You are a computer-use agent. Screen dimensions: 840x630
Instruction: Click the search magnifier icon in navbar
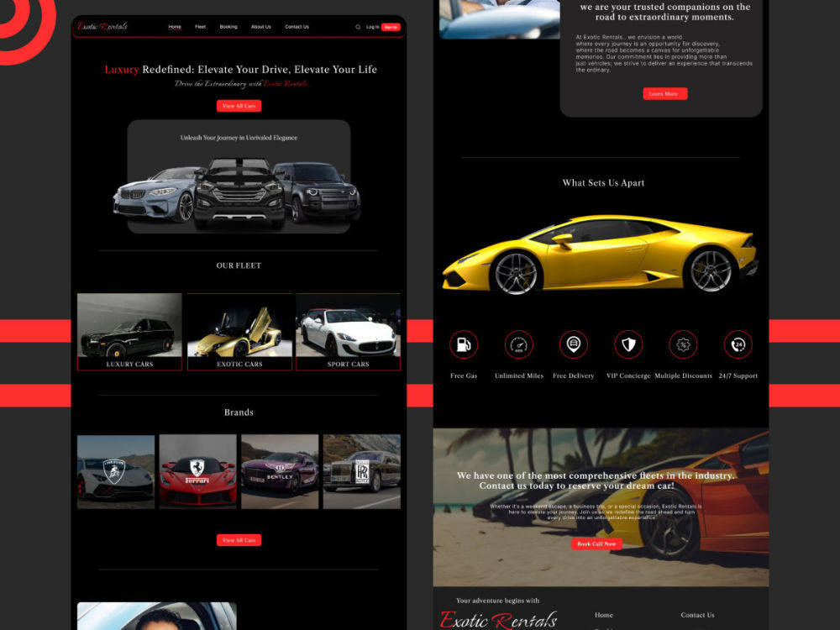coord(358,27)
